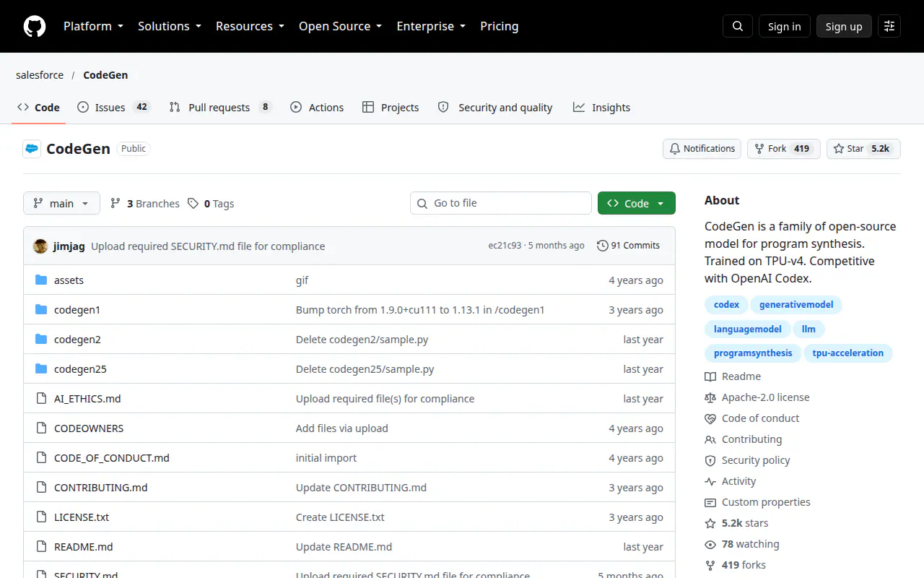Click the CODEOWNERS file icon
This screenshot has width=924, height=578.
click(41, 428)
